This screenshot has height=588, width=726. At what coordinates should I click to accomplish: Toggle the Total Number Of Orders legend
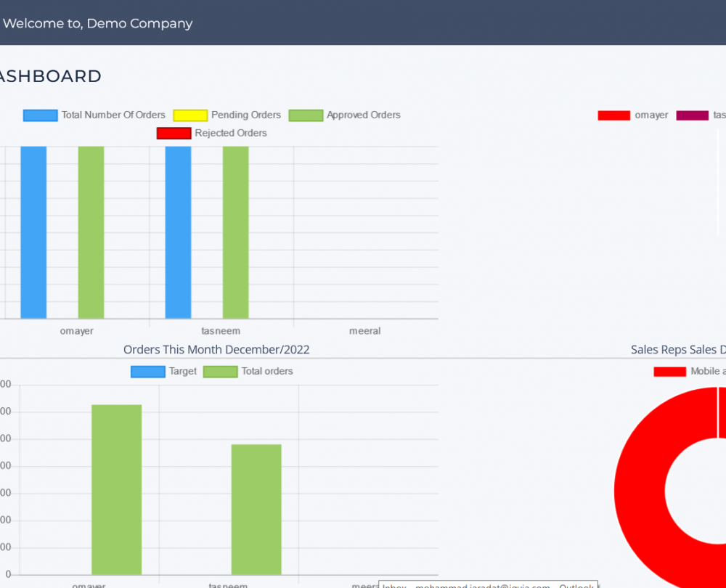94,115
